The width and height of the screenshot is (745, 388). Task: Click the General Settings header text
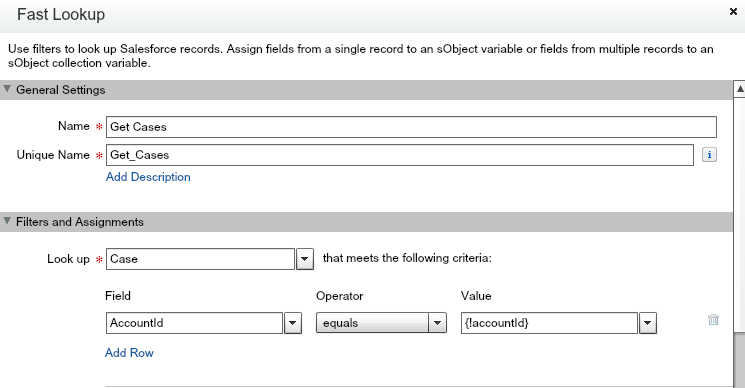click(x=61, y=90)
